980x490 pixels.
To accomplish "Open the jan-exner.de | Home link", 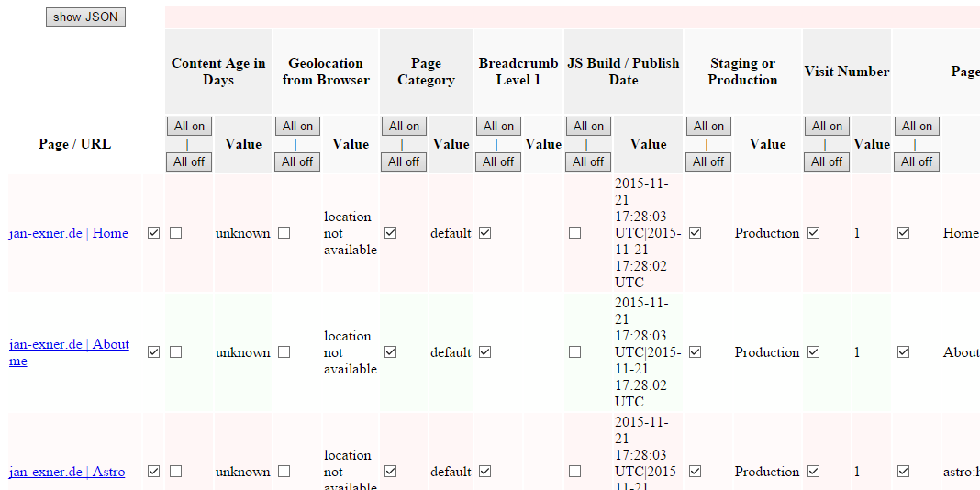I will click(69, 233).
